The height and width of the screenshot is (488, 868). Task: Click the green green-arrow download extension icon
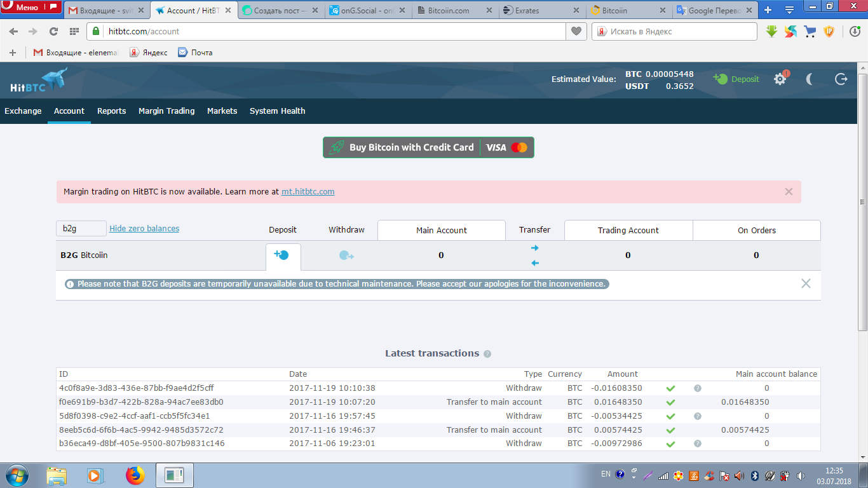coord(771,31)
